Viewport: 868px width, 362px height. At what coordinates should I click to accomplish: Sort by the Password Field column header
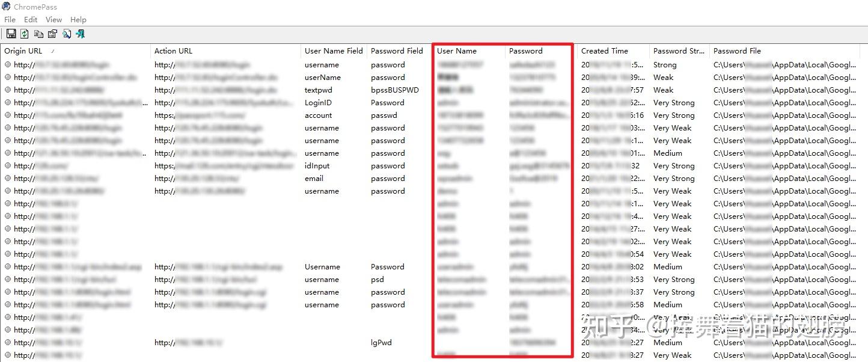coord(400,51)
